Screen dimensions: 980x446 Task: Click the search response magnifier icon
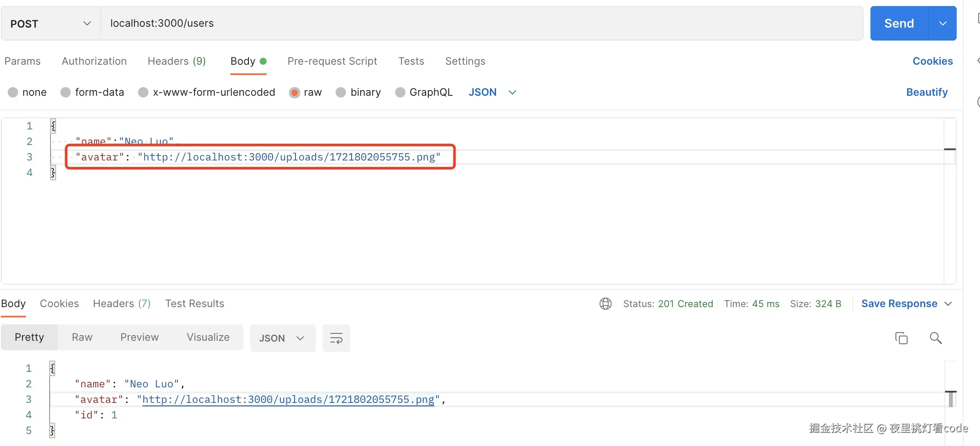pyautogui.click(x=936, y=338)
